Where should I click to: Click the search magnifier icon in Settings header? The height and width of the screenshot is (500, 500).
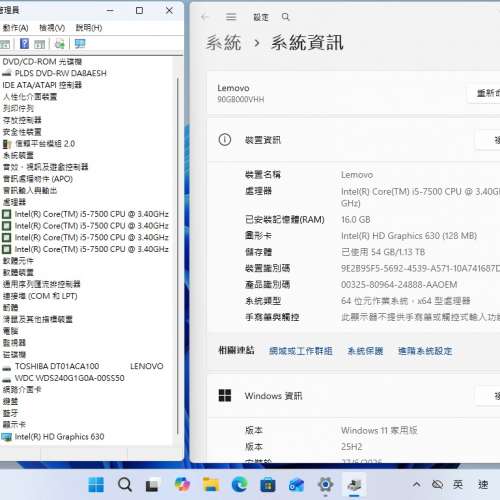pyautogui.click(x=286, y=17)
